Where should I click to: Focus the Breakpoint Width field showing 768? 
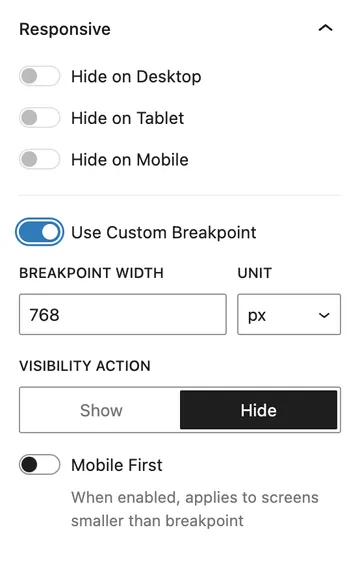pos(123,315)
